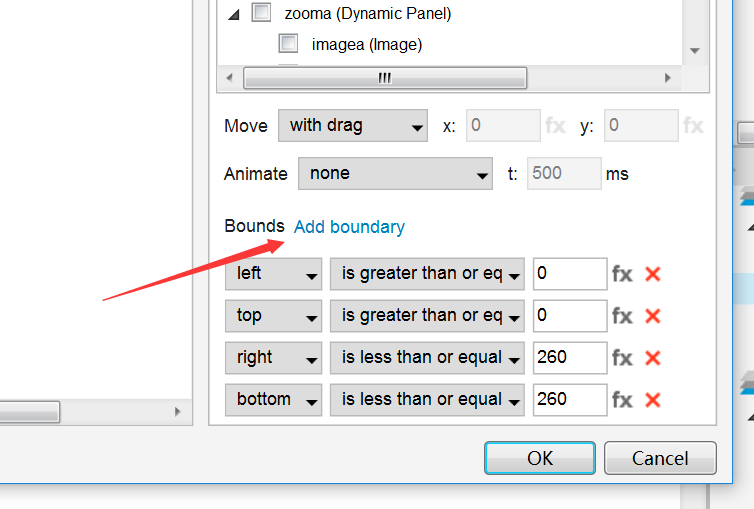Delete the left boundary row
This screenshot has width=754, height=509.
tap(653, 274)
